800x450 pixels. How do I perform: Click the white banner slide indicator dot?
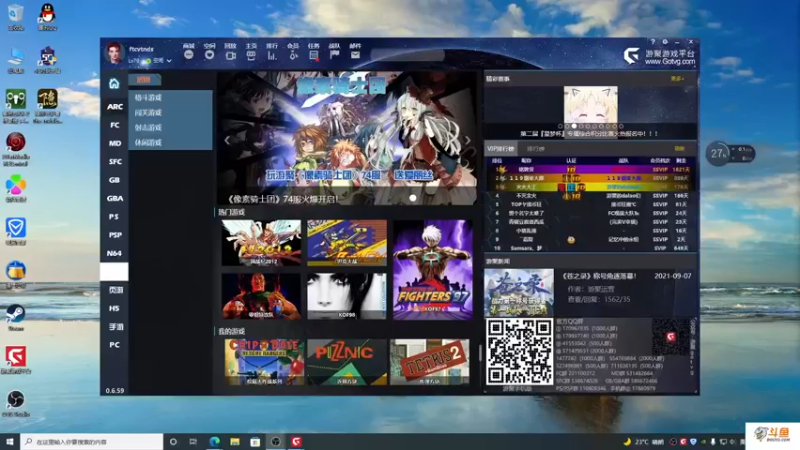tap(413, 198)
